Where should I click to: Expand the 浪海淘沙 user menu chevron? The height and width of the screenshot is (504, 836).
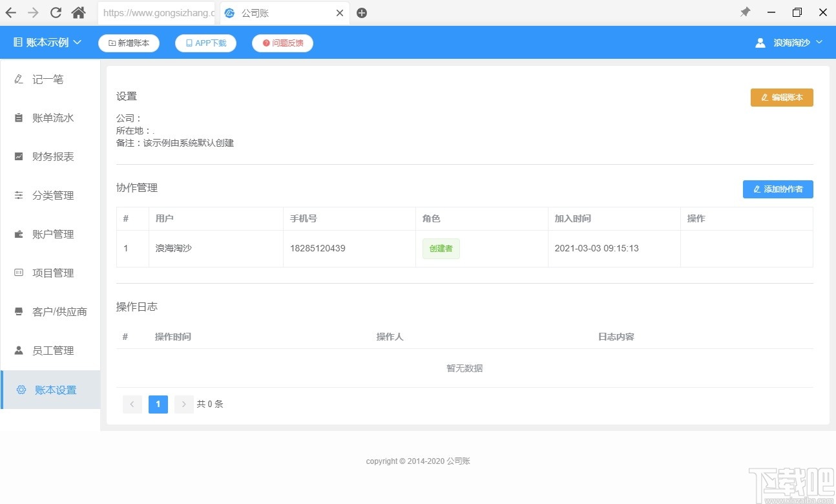click(819, 43)
